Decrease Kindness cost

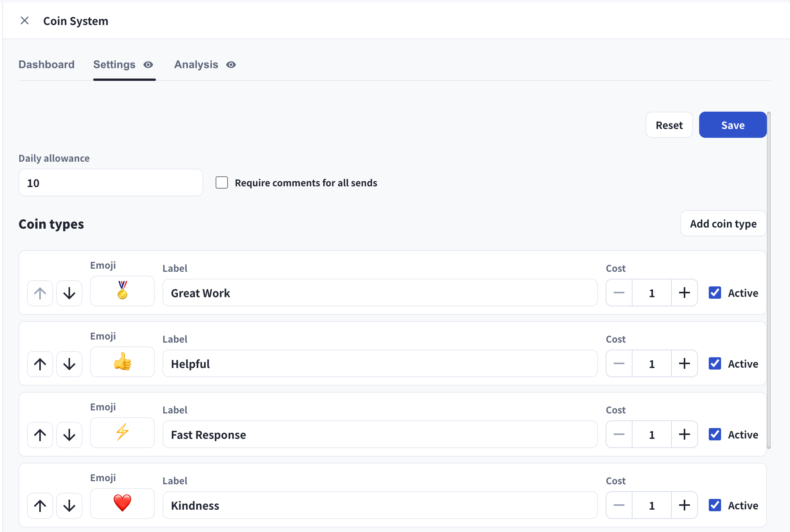[x=619, y=505]
